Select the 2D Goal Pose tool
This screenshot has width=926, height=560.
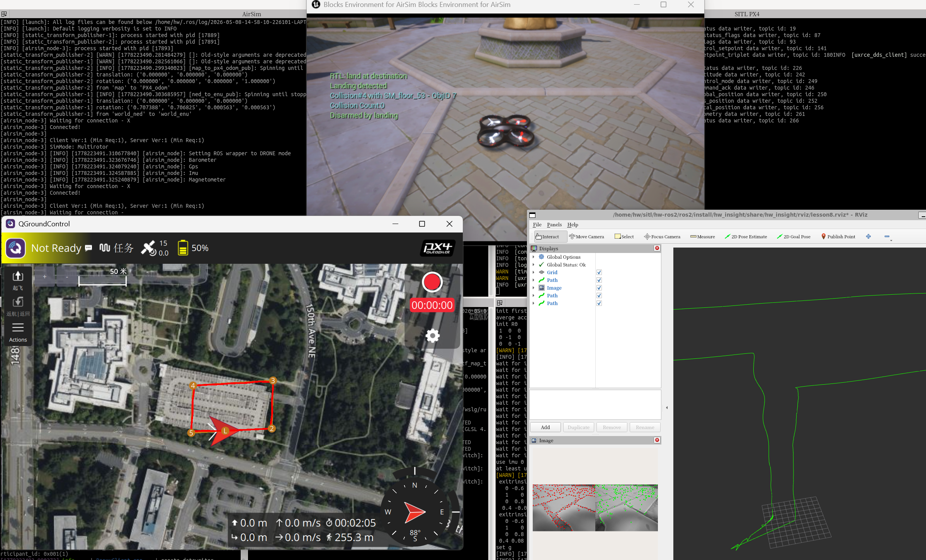click(x=794, y=236)
